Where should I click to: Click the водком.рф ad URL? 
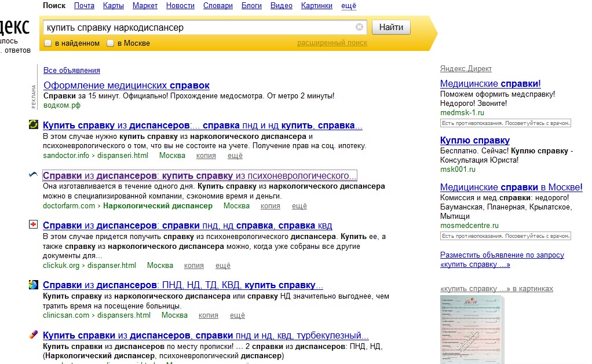pos(62,105)
